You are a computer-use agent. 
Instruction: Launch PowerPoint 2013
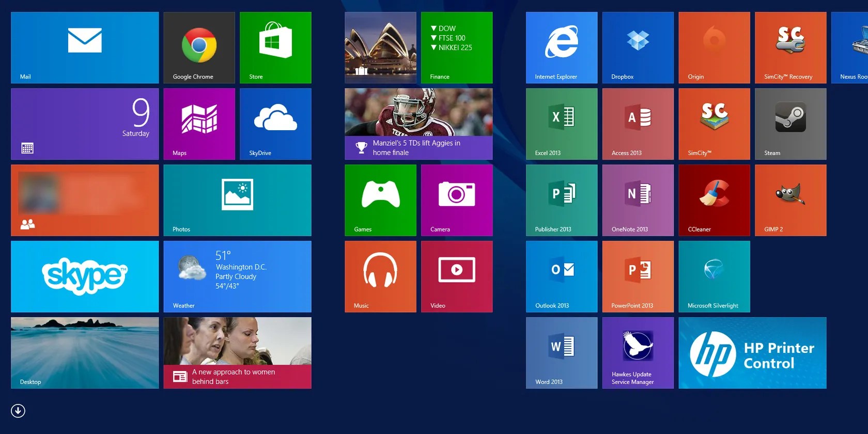click(638, 276)
